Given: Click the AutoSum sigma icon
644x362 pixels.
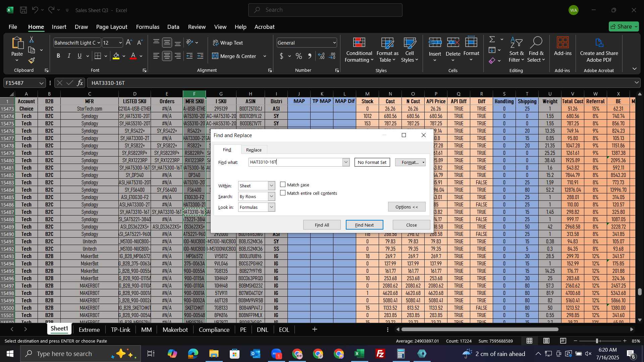Looking at the screenshot, I should (x=492, y=40).
